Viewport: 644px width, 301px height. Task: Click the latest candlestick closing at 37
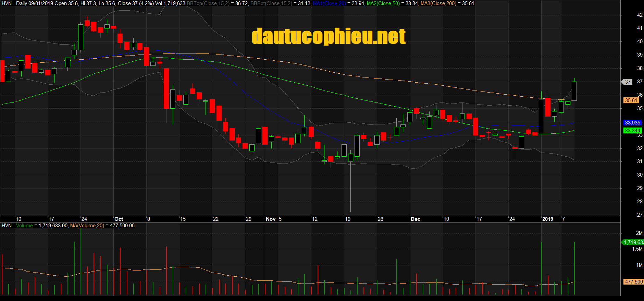574,91
